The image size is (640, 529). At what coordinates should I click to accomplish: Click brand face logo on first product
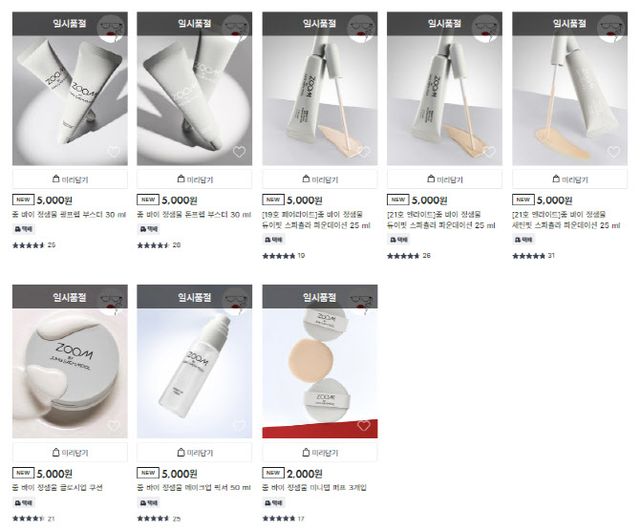click(111, 27)
